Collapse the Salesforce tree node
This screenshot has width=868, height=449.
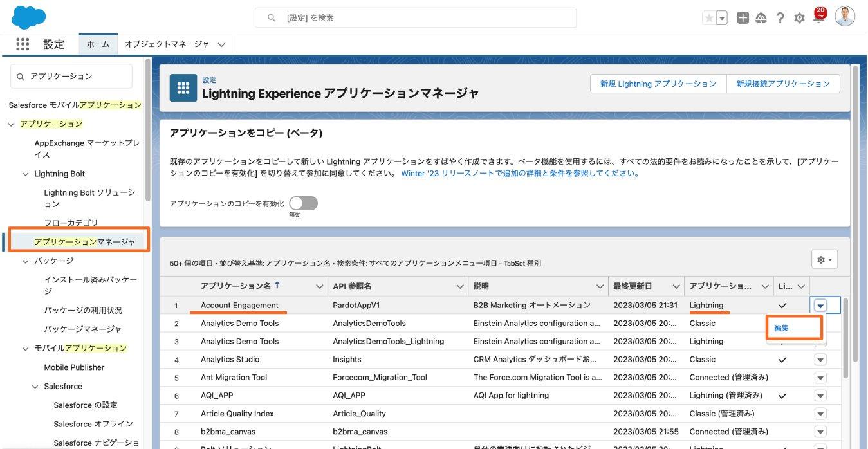click(35, 386)
